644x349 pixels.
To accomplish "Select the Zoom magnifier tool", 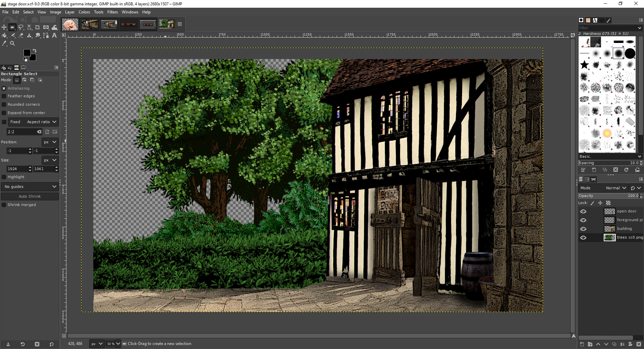I will (x=12, y=43).
